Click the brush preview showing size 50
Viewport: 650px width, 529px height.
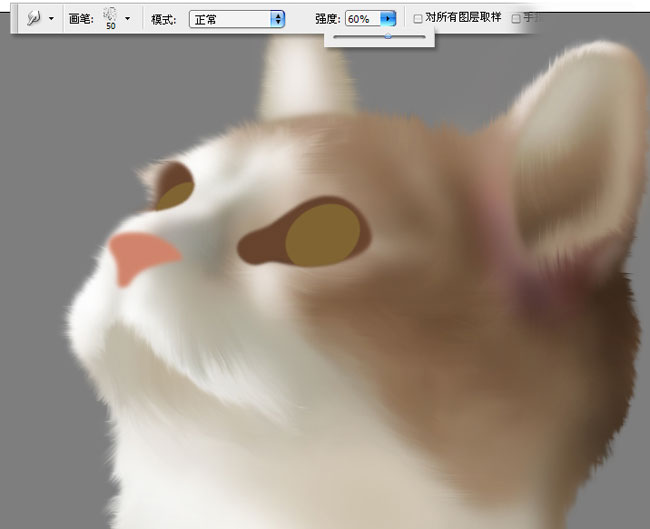109,17
